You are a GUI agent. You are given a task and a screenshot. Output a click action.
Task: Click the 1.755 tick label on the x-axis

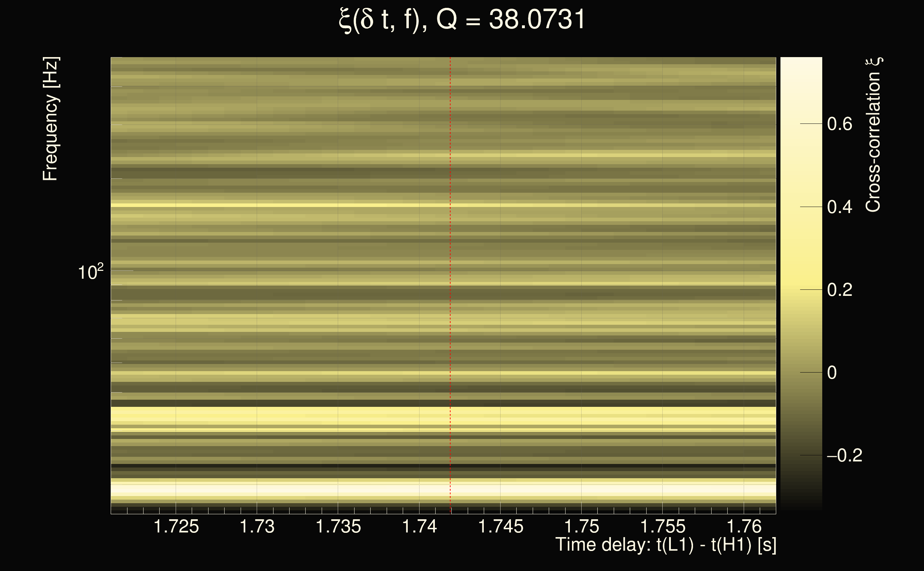[663, 526]
